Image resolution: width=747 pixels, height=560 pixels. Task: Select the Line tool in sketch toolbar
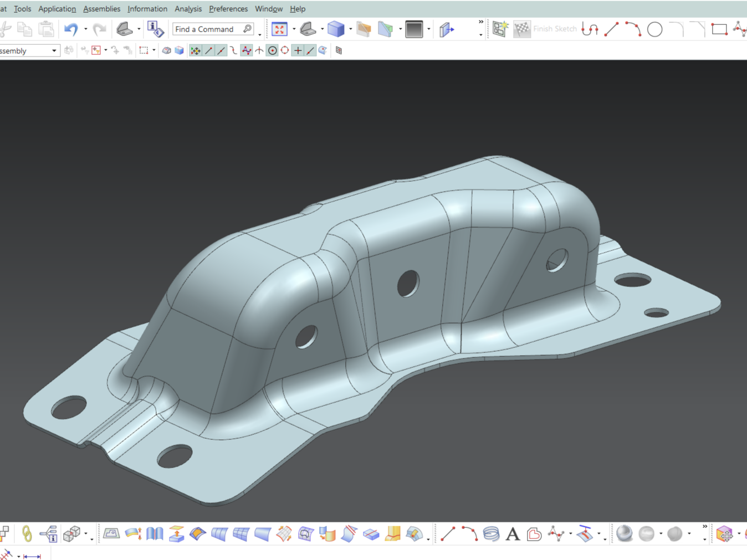(x=611, y=29)
